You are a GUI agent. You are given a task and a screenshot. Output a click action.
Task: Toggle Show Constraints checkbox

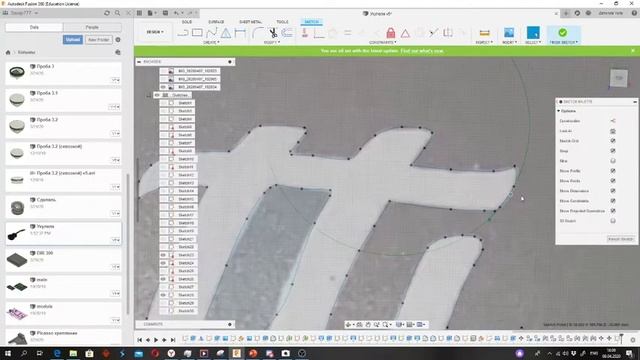(x=613, y=201)
